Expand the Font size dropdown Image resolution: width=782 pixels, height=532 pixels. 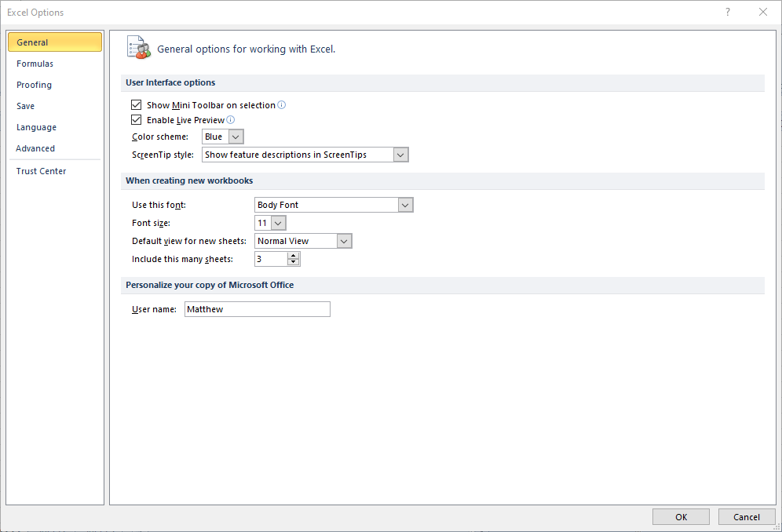point(278,223)
